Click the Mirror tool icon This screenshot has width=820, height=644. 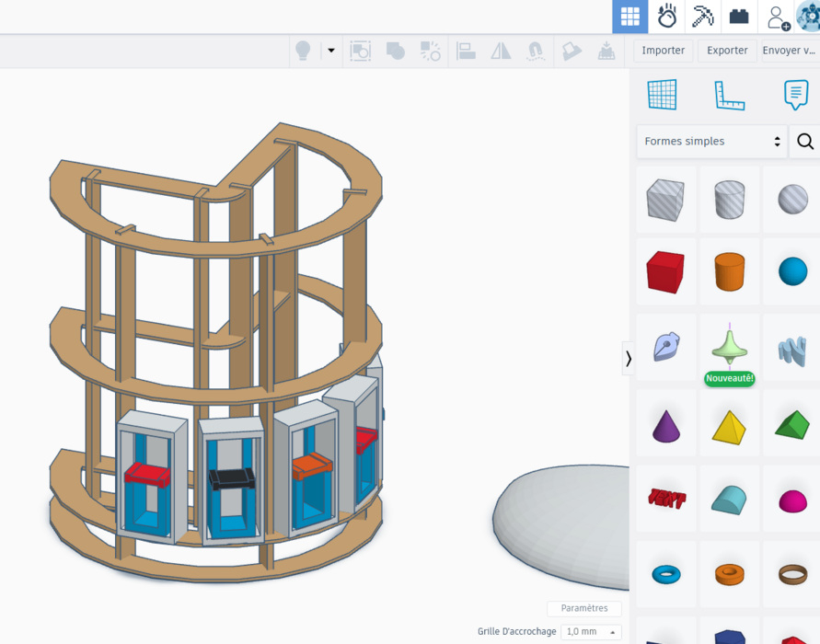point(501,51)
